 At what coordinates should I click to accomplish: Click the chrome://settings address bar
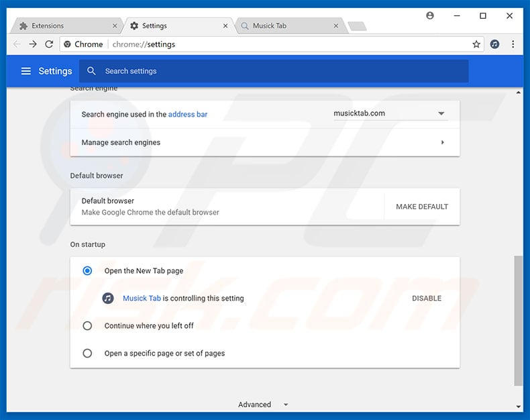click(x=272, y=44)
